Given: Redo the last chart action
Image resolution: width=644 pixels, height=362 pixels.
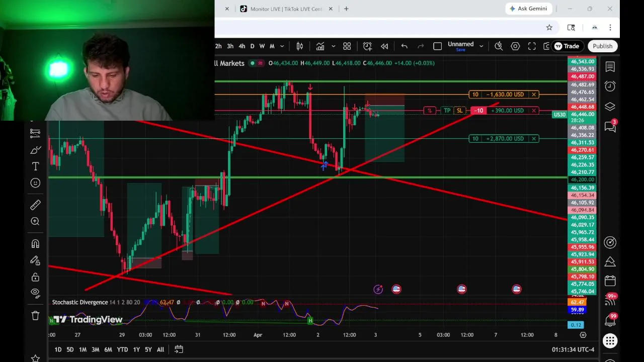Looking at the screenshot, I should [421, 46].
